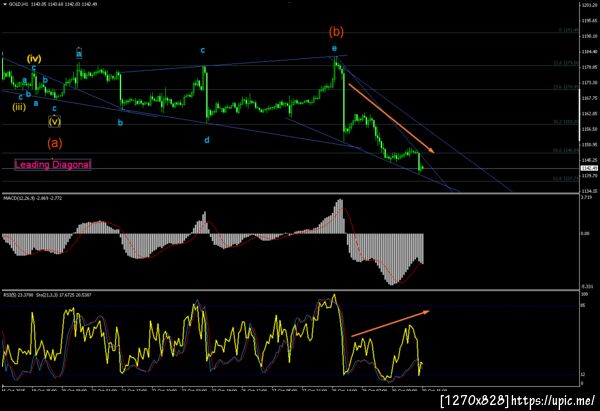The image size is (600, 411).
Task: Click the small triangle before GOLD,H1 title
Action: (x=5, y=4)
